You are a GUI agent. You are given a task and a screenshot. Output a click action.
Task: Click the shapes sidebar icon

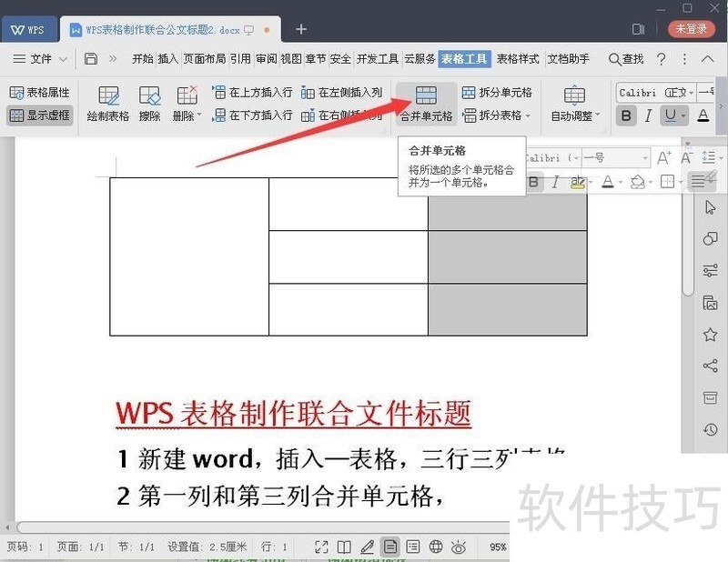[710, 238]
